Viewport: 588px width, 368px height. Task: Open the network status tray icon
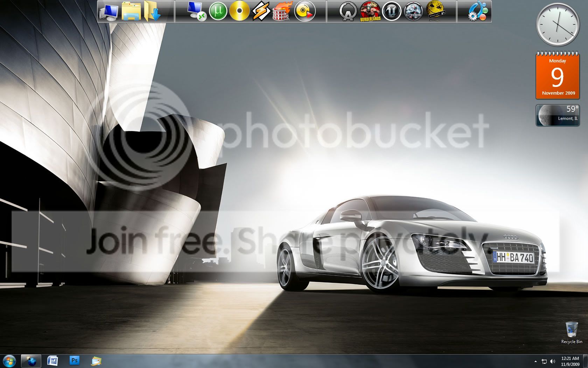point(544,361)
